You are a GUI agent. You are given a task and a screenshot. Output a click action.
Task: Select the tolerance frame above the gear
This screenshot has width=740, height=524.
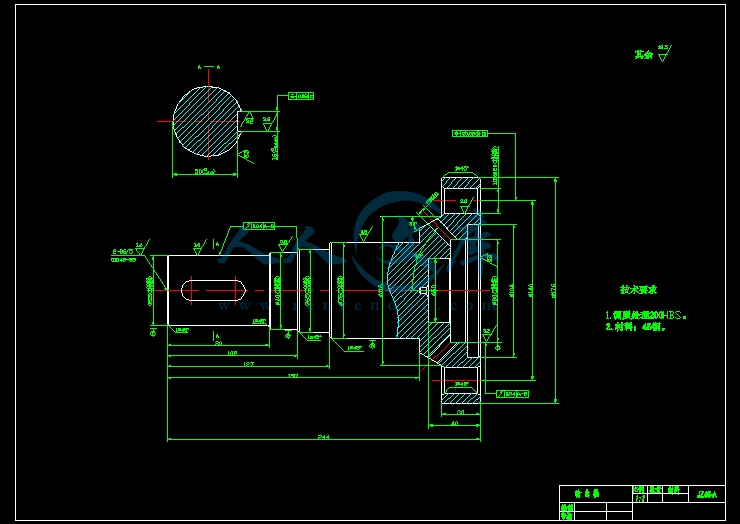tap(470, 132)
